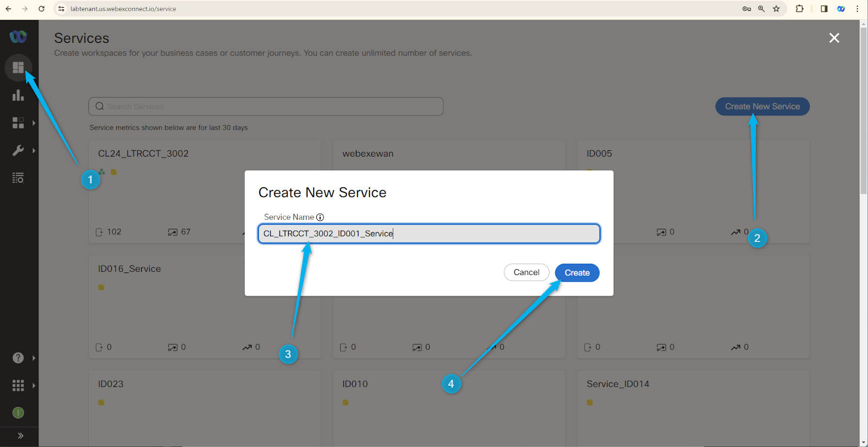Open the browser zoom magnifier icon
This screenshot has width=868, height=447.
[x=761, y=9]
